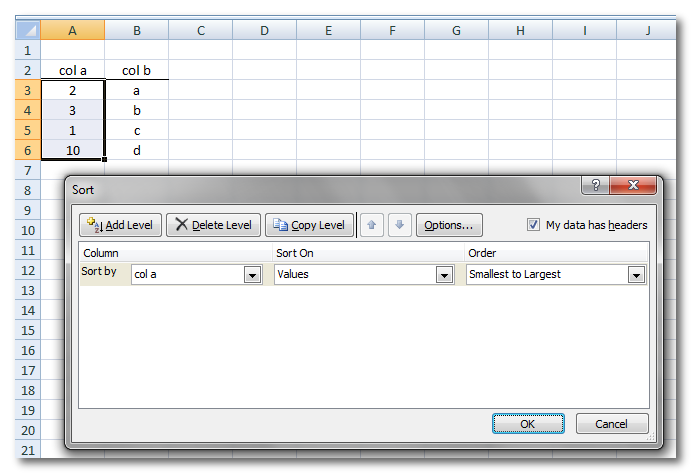The image size is (691, 473).
Task: Click the 'col b' header cell
Action: pos(136,71)
